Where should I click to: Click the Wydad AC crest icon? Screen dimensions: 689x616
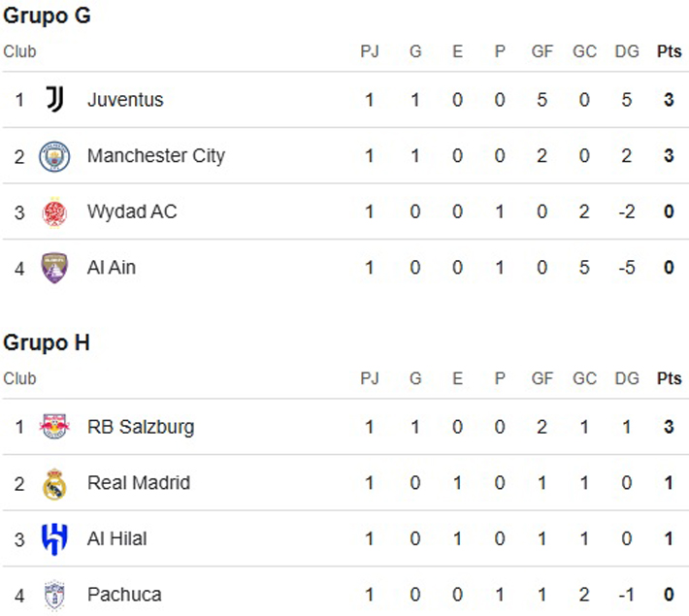pos(54,211)
